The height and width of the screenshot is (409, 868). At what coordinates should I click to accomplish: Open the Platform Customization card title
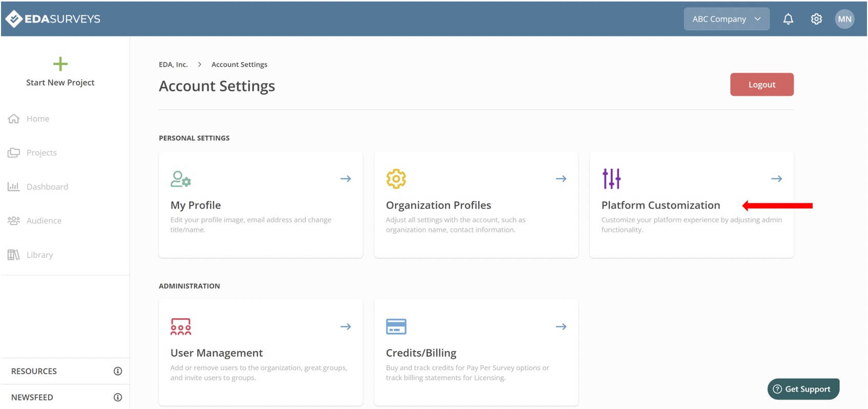660,205
